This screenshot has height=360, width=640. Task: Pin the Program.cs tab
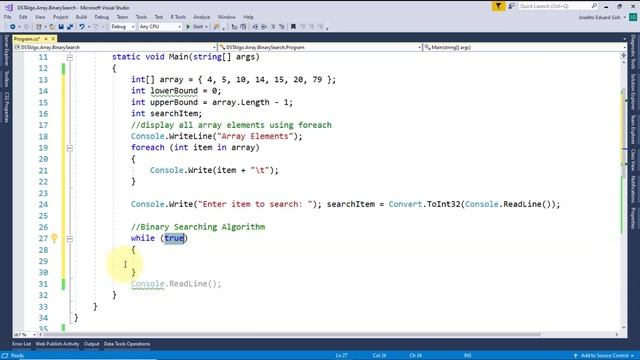pos(46,39)
